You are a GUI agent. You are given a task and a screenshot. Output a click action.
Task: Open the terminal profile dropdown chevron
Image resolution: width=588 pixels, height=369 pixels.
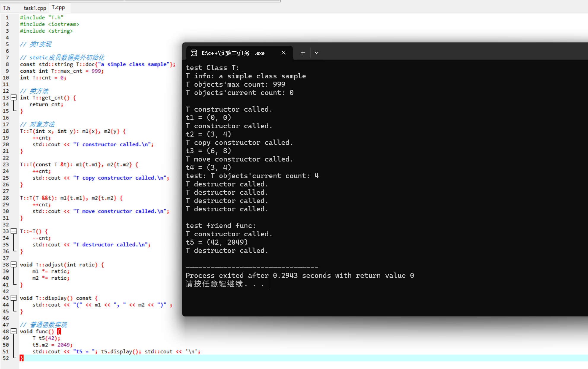coord(317,53)
